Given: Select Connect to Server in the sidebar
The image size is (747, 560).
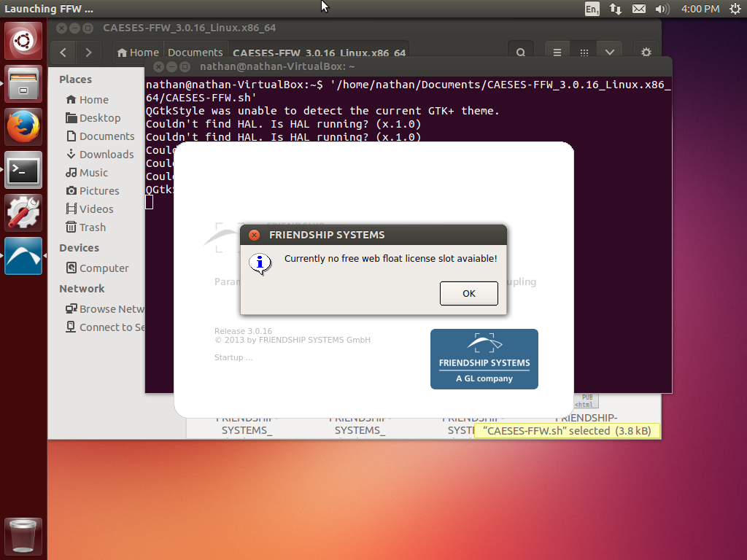Looking at the screenshot, I should [x=105, y=327].
